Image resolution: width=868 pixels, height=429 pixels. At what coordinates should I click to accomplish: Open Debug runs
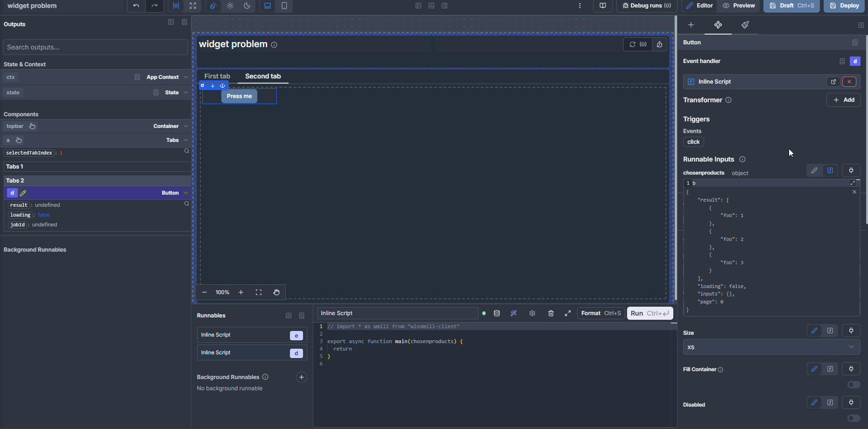point(647,6)
